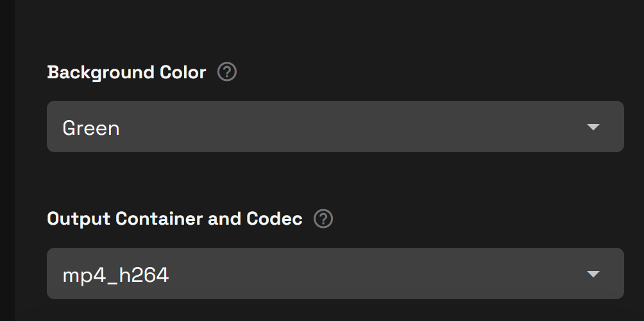Expand the background color options list
The image size is (644, 321).
335,126
